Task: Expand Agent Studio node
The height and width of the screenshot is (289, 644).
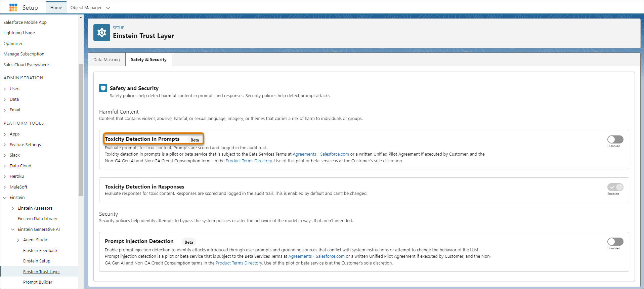Action: pyautogui.click(x=18, y=240)
